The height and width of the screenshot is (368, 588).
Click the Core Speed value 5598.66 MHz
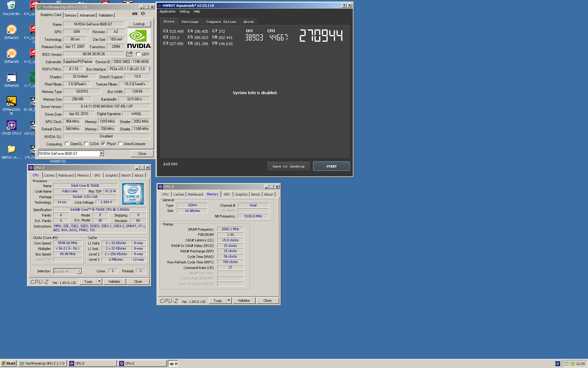point(68,243)
